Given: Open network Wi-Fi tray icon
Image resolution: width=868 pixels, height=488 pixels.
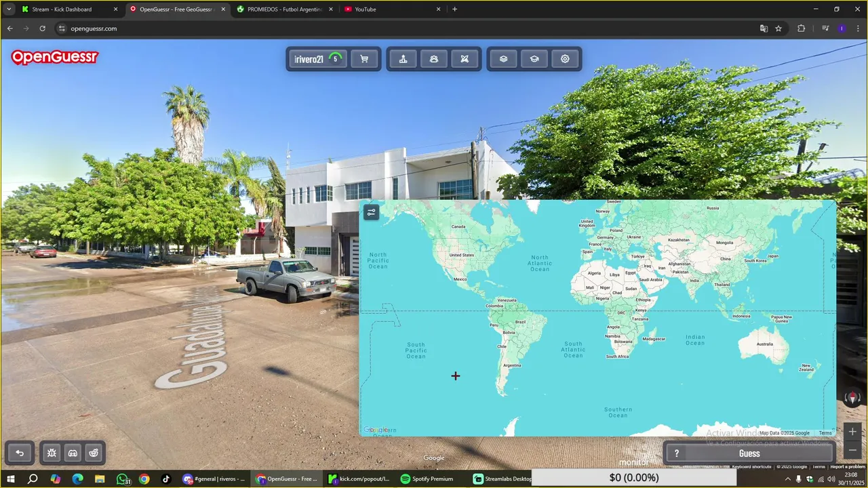Looking at the screenshot, I should pos(821,479).
